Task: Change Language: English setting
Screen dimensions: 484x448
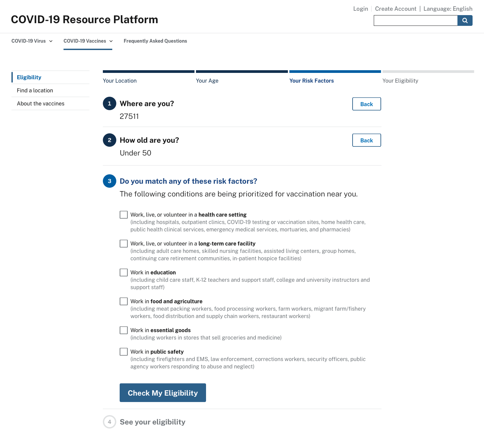Action: (x=448, y=9)
